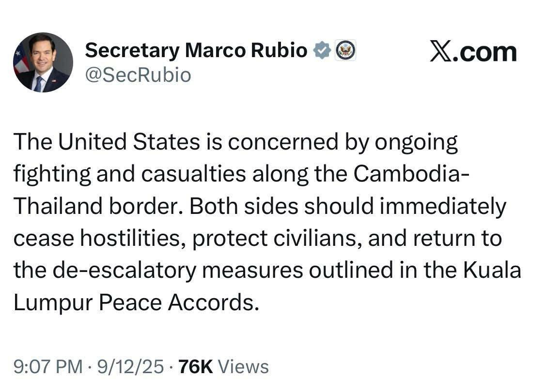Click the "Cambodia-" text in the post
The image size is (545, 392).
(x=411, y=174)
